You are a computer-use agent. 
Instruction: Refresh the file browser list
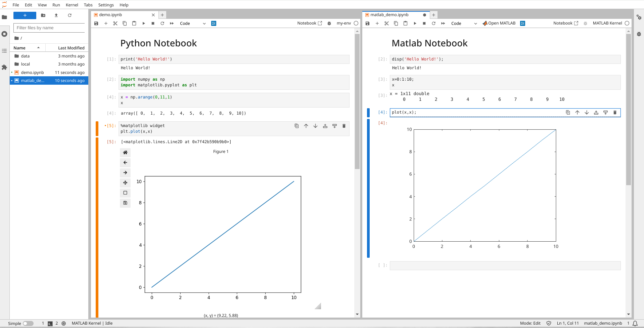[70, 15]
